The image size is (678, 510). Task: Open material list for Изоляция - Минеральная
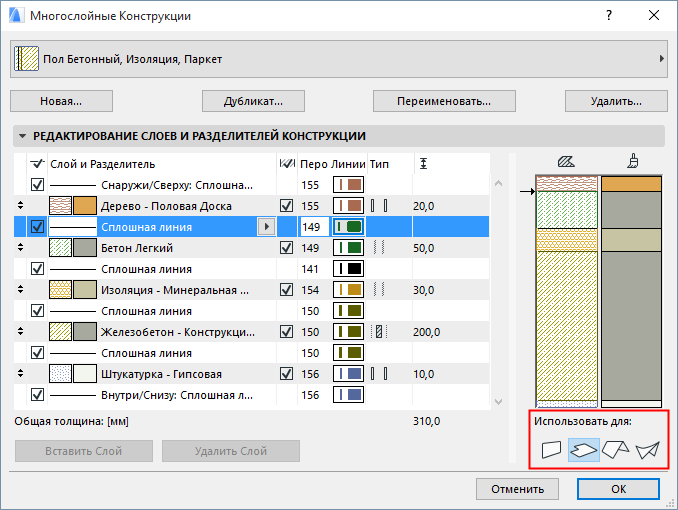[175, 290]
